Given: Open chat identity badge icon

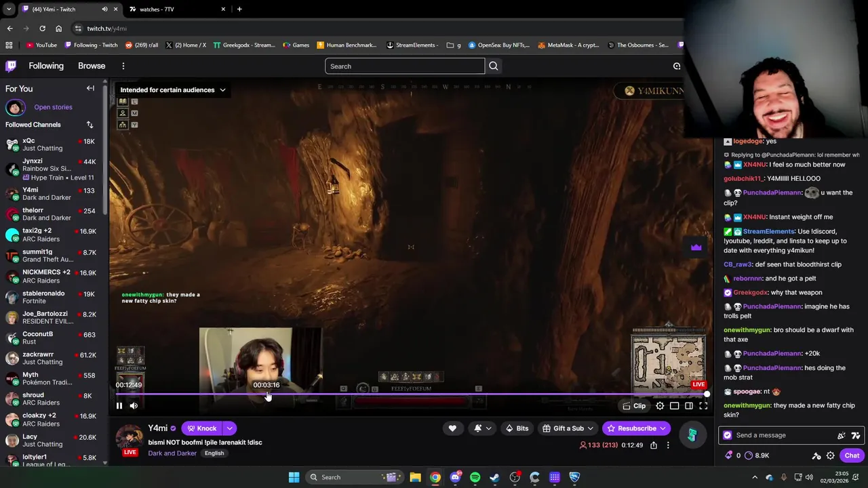Looking at the screenshot, I should (x=728, y=435).
